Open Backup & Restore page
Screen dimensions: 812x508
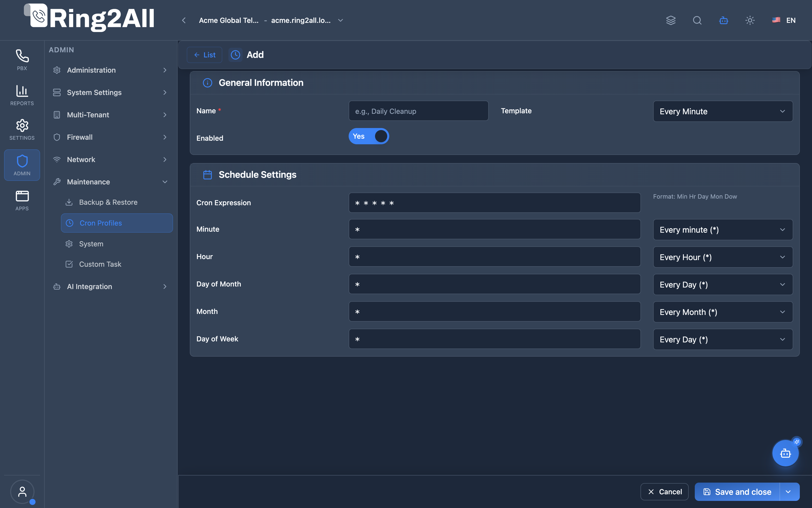point(117,202)
